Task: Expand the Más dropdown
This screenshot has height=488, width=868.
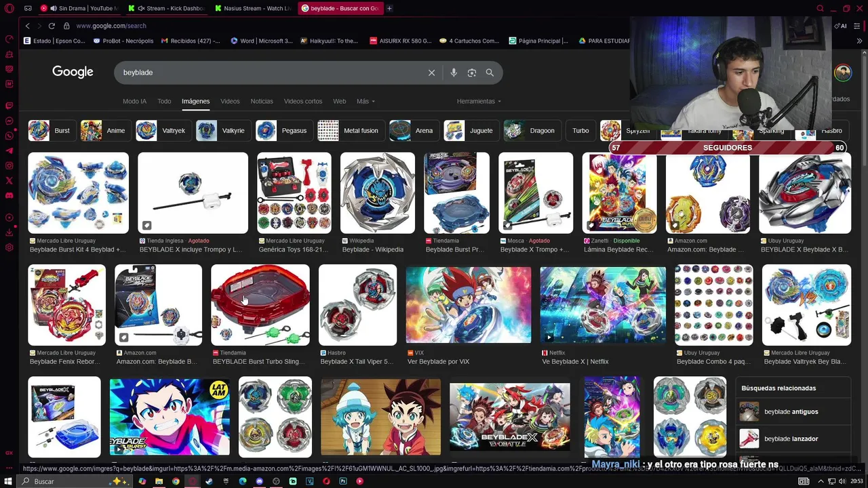Action: click(366, 101)
